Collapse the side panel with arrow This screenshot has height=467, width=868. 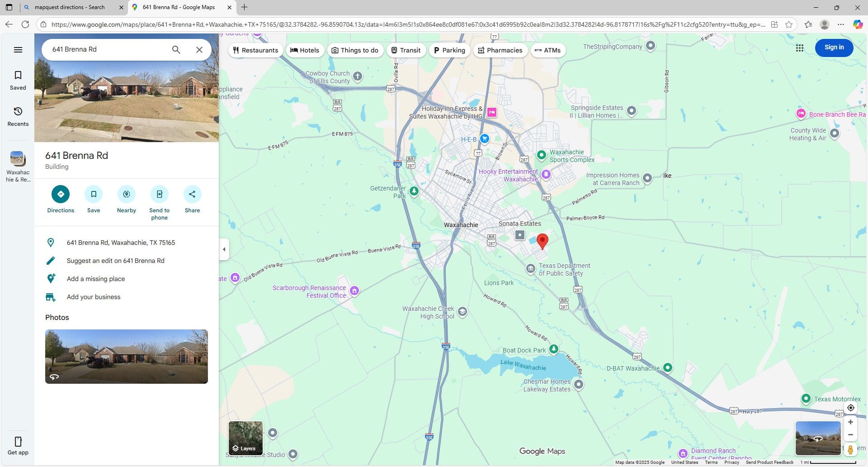click(224, 249)
